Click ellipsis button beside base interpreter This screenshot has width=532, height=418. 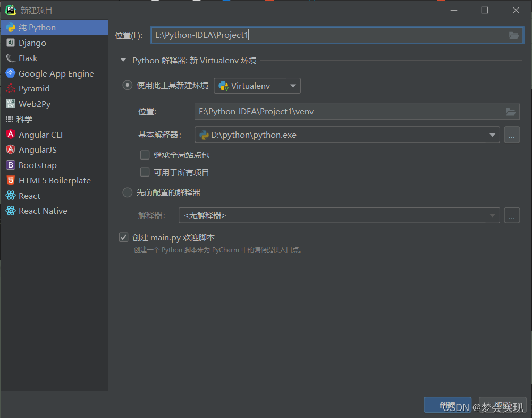[512, 135]
